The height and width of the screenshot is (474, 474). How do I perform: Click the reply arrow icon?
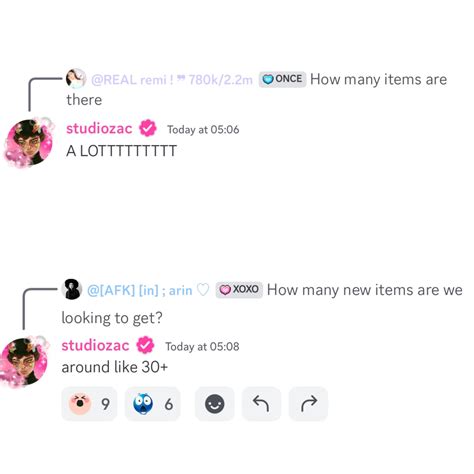pyautogui.click(x=261, y=404)
